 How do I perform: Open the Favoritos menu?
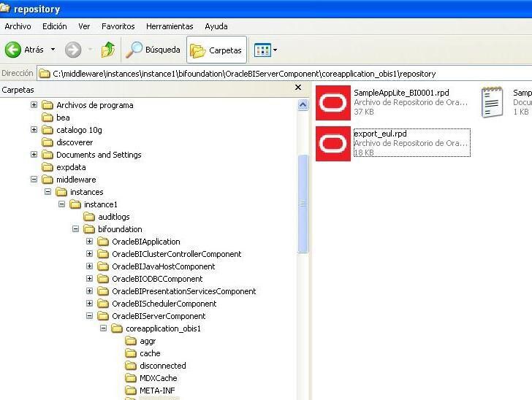pos(118,26)
